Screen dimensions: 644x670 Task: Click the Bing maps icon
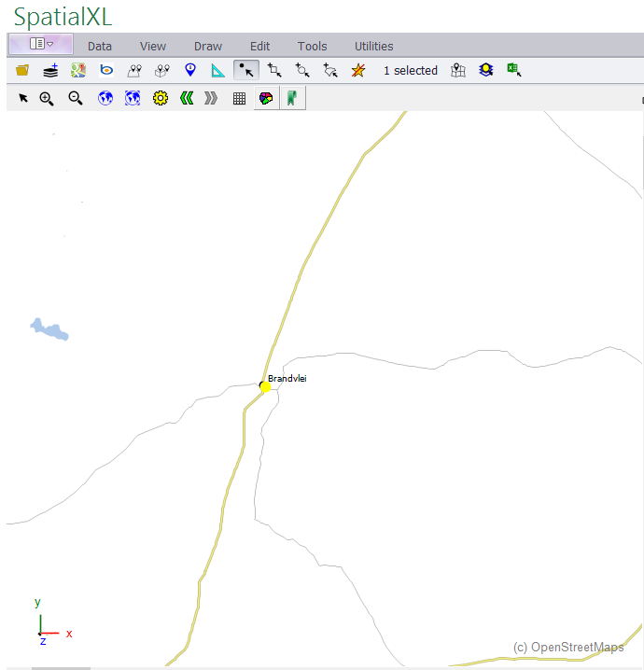click(106, 70)
